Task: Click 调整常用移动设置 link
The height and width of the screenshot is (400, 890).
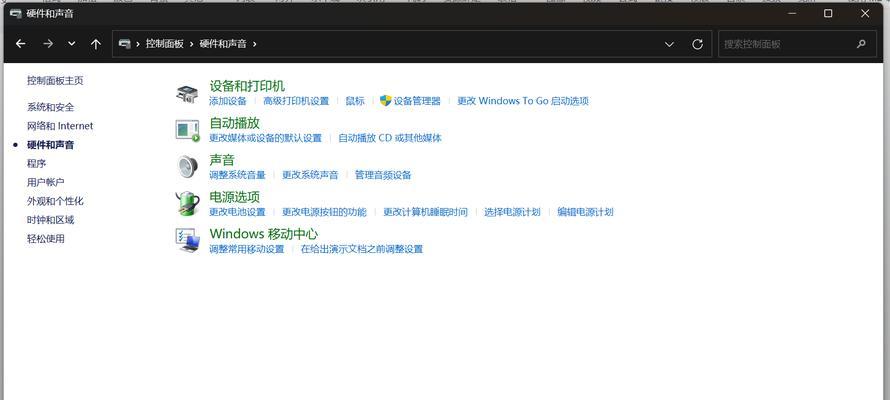Action: pyautogui.click(x=246, y=249)
